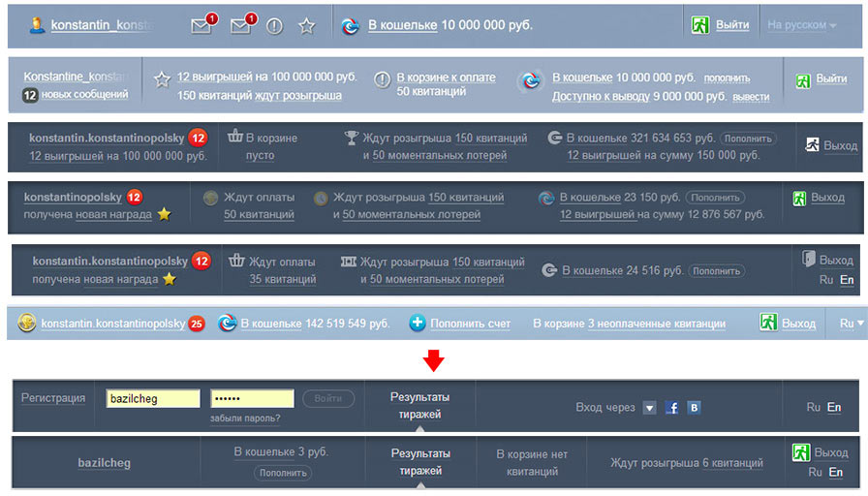Viewport: 868px width, 496px height.
Task: Switch to Ru in bazilcheg bar
Action: click(x=815, y=472)
